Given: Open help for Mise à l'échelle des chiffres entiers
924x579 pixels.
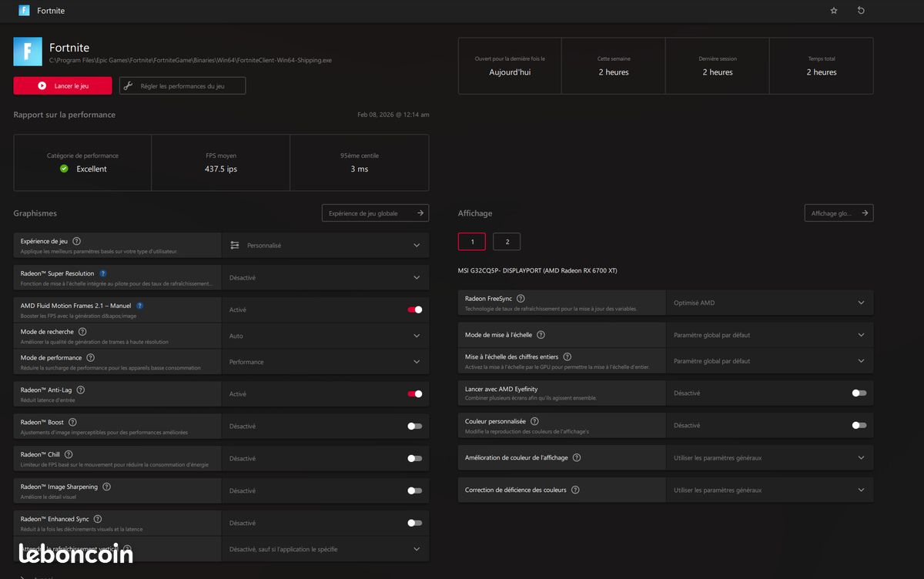Looking at the screenshot, I should tap(567, 357).
